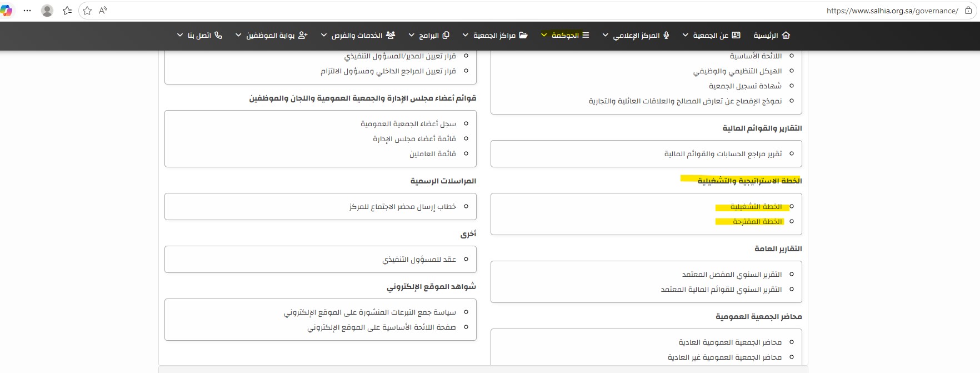The width and height of the screenshot is (980, 373).
Task: Click the add-user icon beside بوابة الموظفين
Action: point(303,35)
